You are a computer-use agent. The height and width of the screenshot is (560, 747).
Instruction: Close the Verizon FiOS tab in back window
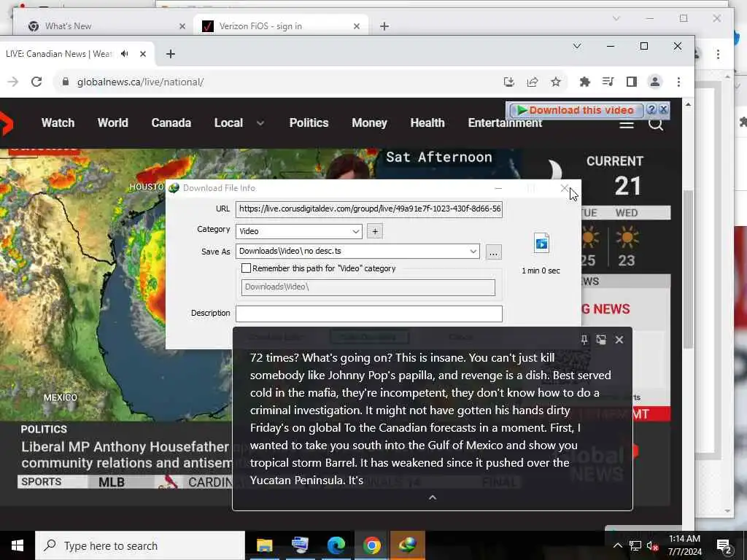coord(356,26)
